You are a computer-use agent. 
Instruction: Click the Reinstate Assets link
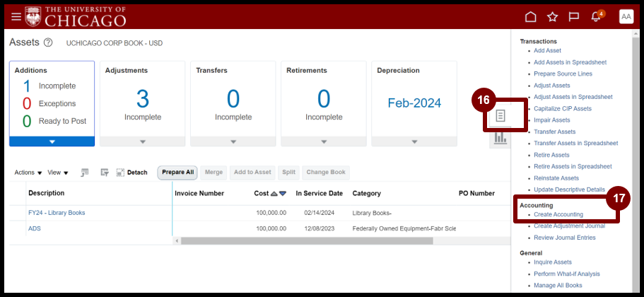pyautogui.click(x=556, y=178)
